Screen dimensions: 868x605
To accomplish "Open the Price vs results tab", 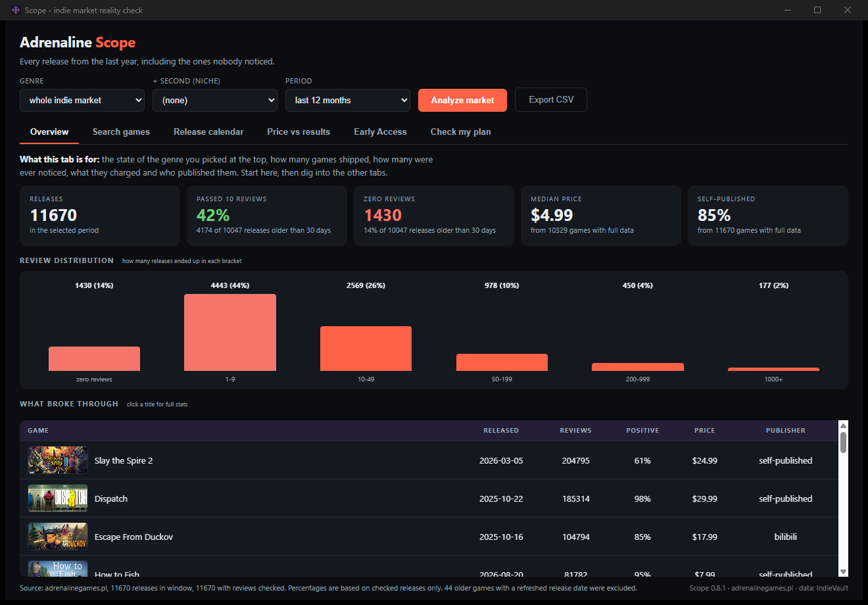I will click(x=299, y=132).
